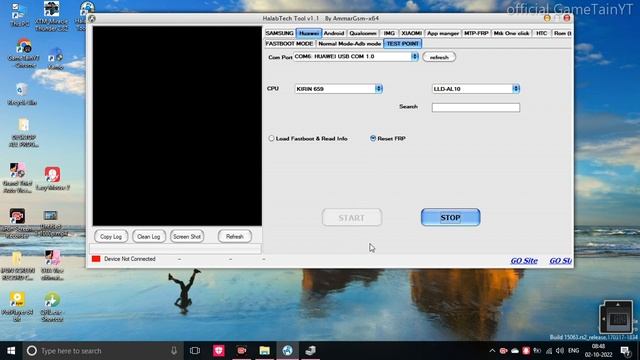Click the Refresh button under the log
The height and width of the screenshot is (360, 640).
pos(235,236)
